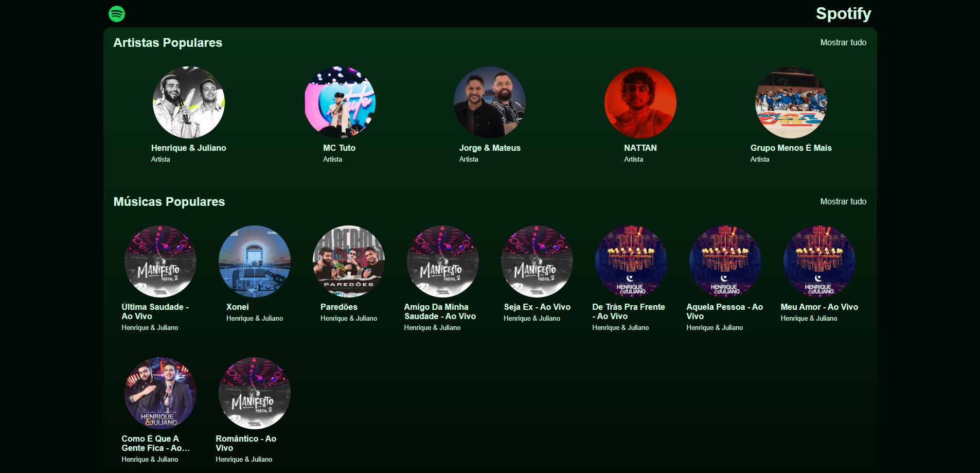Open Henrique & Juliano artist photo
Screen dimensions: 980x473
point(189,102)
